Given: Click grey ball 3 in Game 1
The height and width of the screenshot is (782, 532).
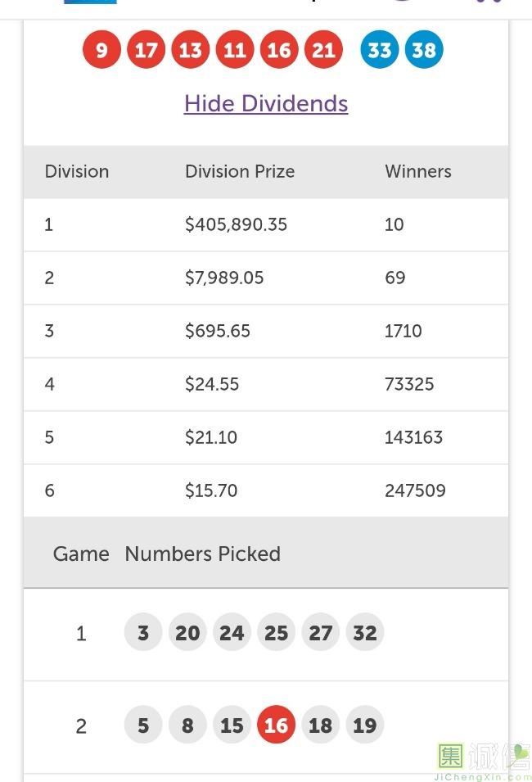Looking at the screenshot, I should [x=143, y=633].
